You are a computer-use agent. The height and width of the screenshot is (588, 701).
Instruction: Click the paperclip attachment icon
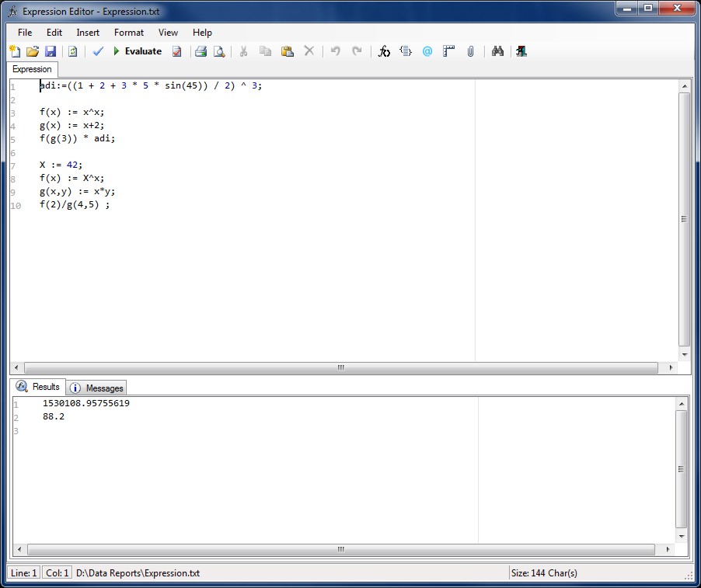pos(470,51)
